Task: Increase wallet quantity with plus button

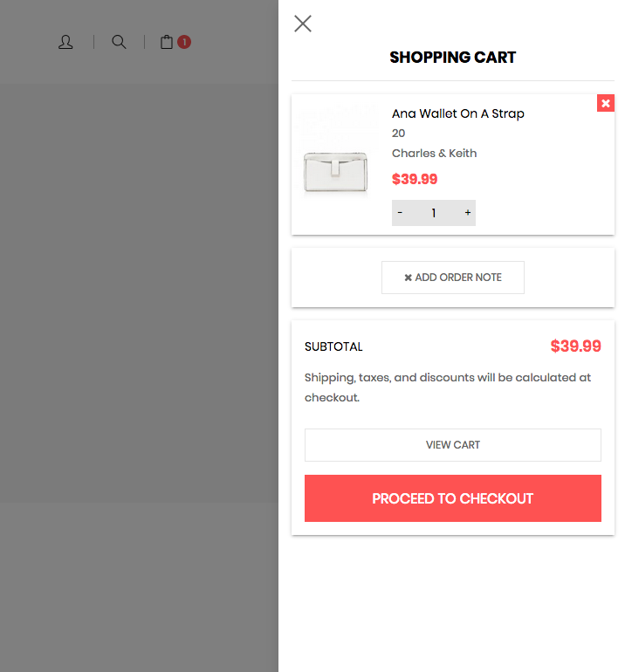Action: pyautogui.click(x=468, y=213)
